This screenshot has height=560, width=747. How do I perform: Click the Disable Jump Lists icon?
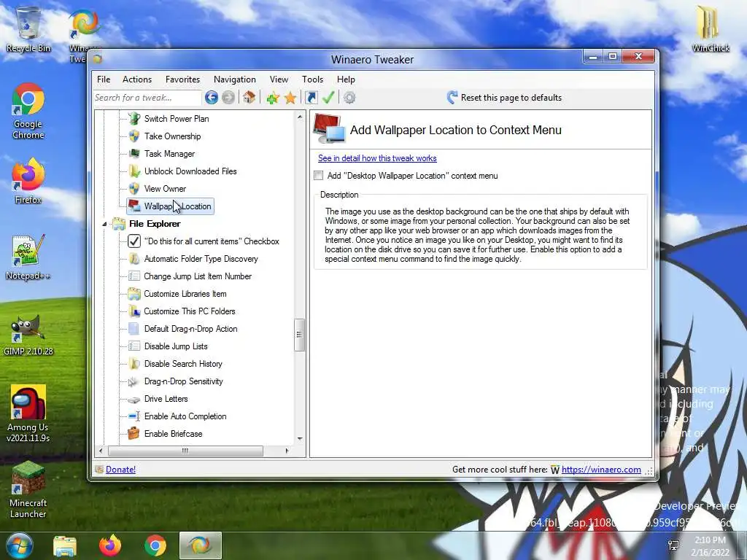point(134,346)
